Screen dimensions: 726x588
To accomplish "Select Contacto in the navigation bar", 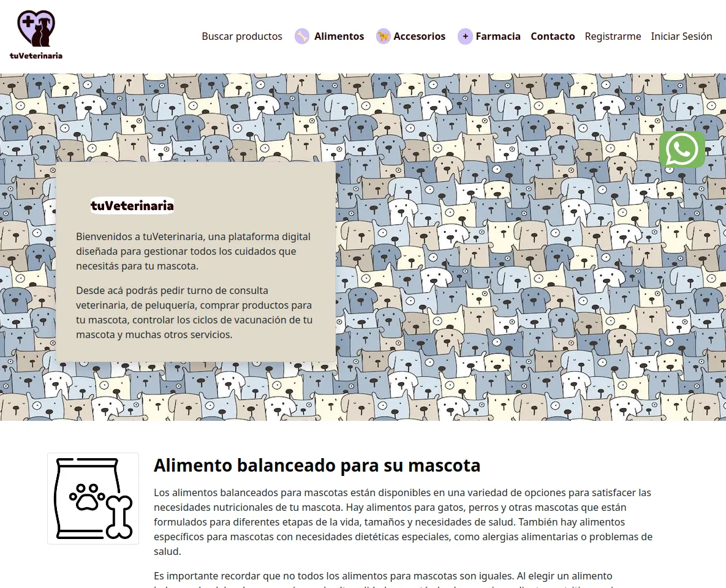I will tap(553, 36).
